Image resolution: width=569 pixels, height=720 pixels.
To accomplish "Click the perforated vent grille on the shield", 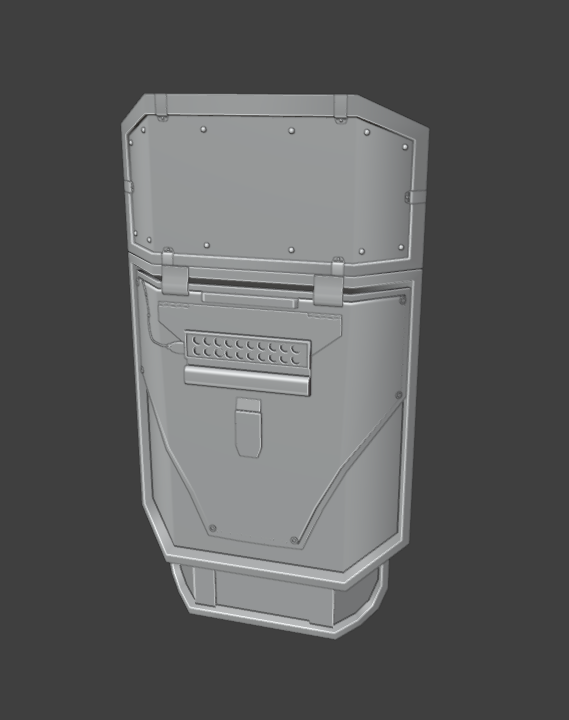I will pyautogui.click(x=248, y=351).
